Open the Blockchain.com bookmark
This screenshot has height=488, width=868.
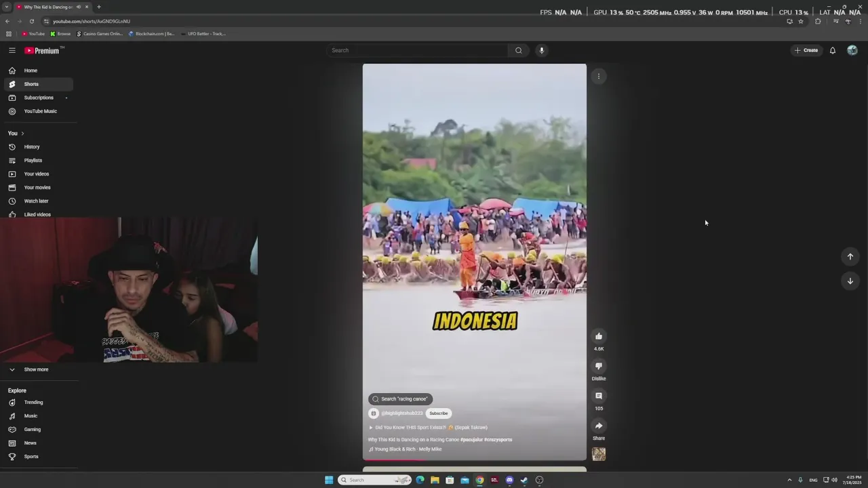pos(151,34)
